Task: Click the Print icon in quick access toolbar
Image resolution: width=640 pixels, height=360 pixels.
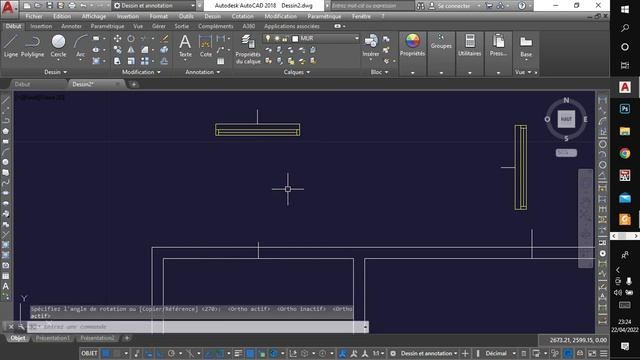Action: [72, 6]
